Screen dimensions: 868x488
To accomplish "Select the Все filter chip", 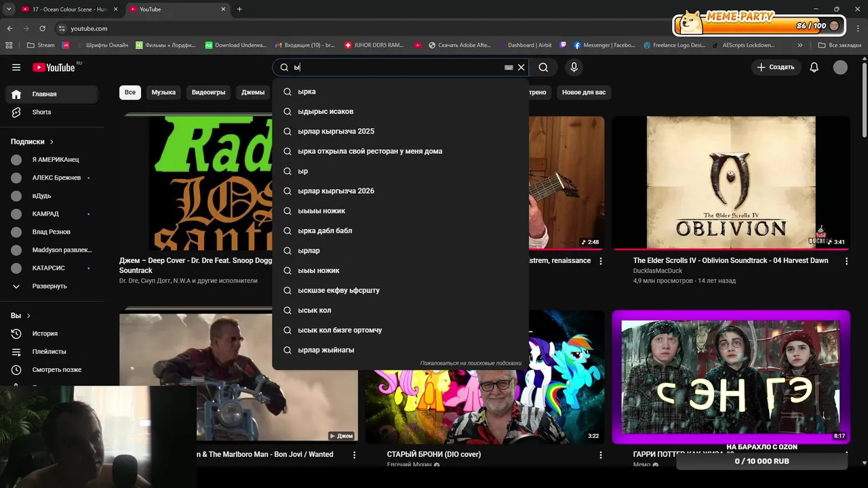I will tap(130, 92).
